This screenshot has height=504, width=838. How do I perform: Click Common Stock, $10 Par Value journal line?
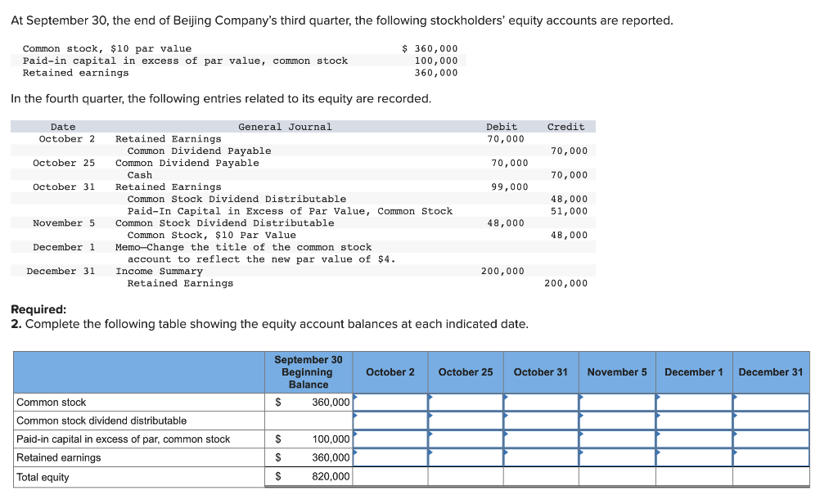pos(211,235)
